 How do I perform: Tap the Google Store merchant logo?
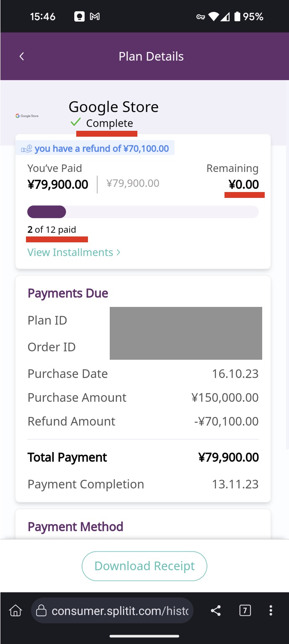[27, 116]
